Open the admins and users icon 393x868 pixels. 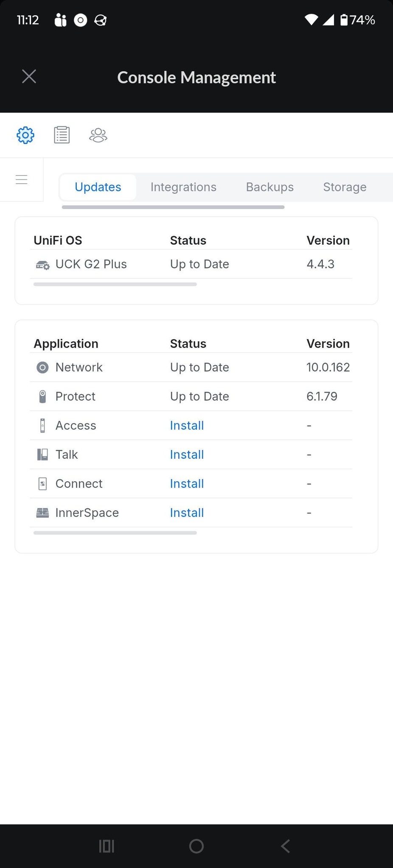[98, 135]
